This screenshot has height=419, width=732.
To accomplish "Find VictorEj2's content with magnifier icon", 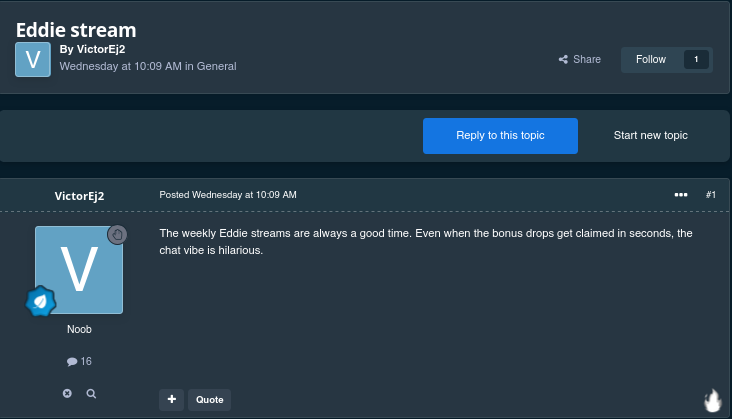I will pyautogui.click(x=91, y=393).
